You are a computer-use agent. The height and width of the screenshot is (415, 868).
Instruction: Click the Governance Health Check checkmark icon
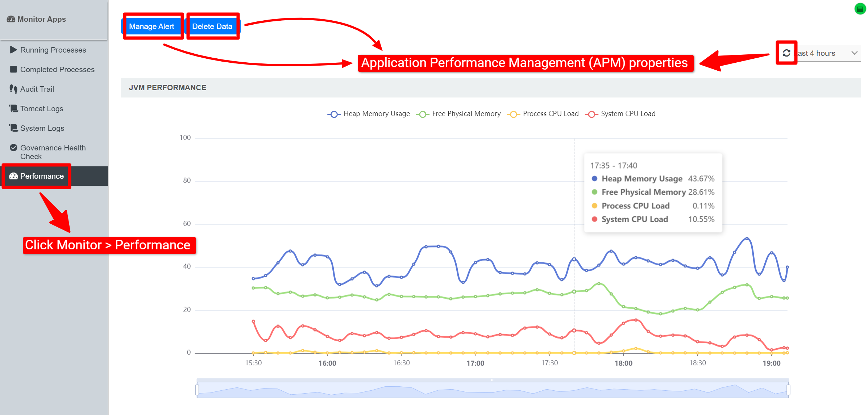(x=13, y=148)
